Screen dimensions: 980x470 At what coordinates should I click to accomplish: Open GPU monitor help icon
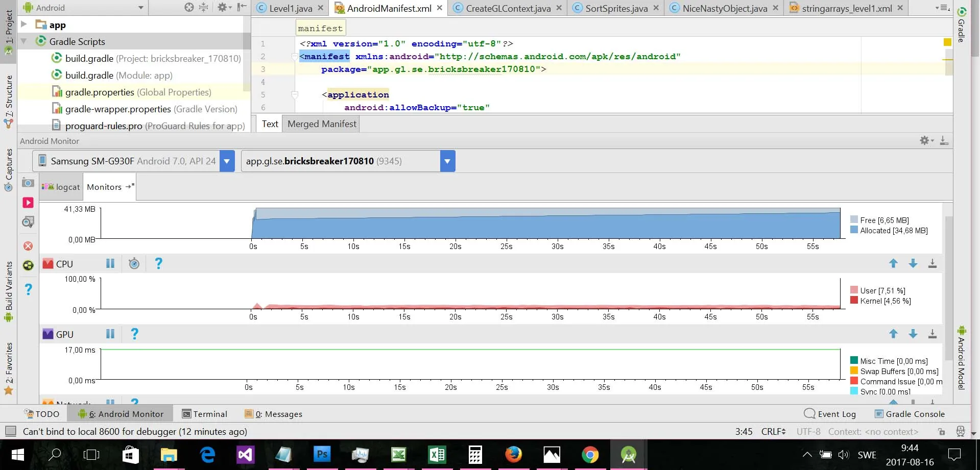coord(134,334)
